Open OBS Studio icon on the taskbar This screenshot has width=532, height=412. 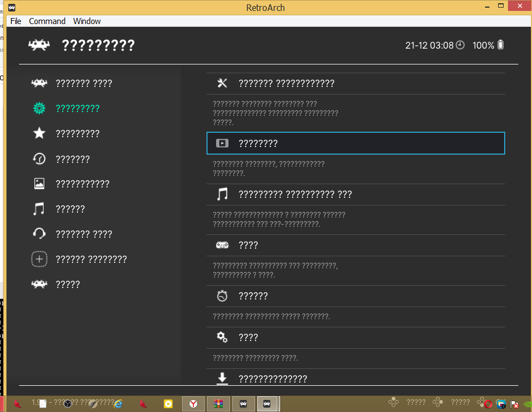click(68, 404)
